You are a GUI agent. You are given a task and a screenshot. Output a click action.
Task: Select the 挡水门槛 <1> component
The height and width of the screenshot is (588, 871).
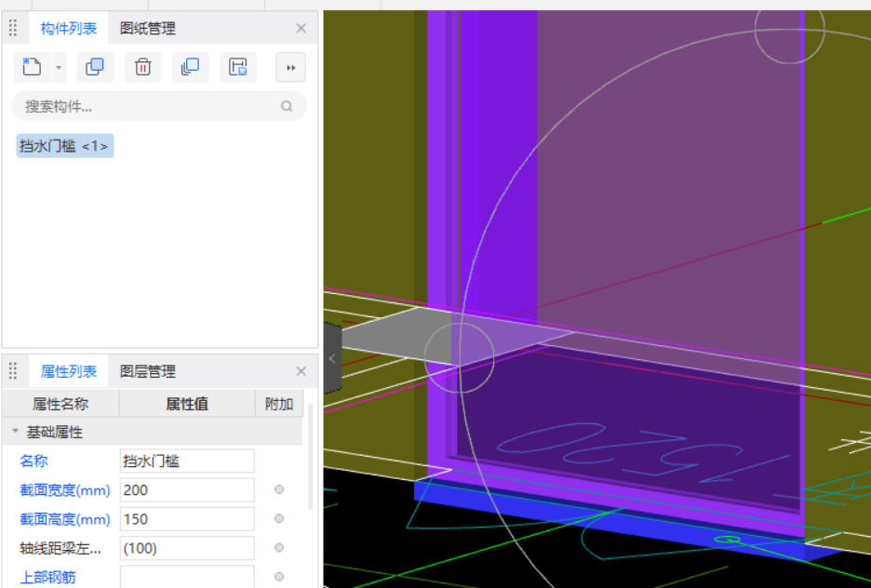(x=65, y=146)
